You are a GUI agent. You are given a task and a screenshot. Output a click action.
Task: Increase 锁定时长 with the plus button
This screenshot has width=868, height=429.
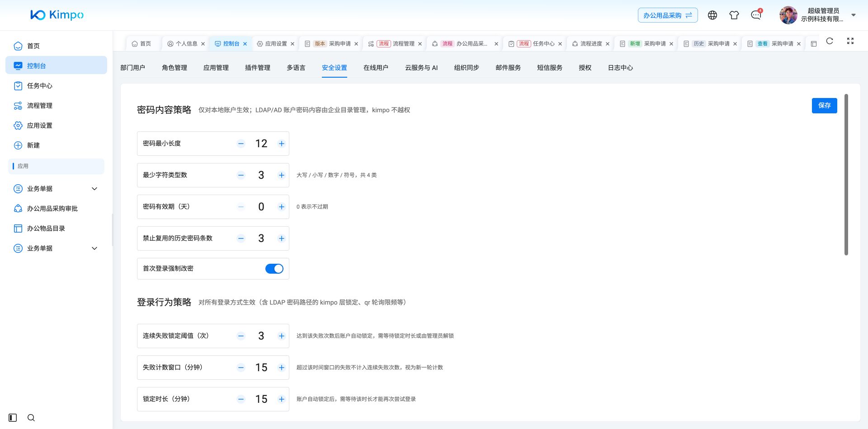[x=282, y=399]
